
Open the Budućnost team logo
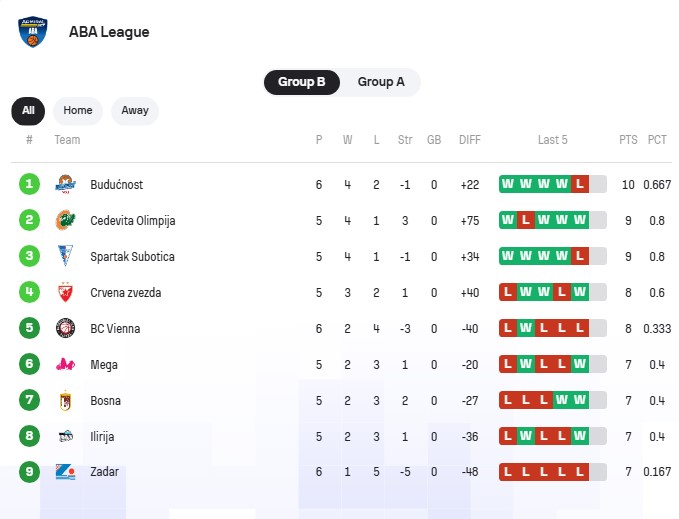pyautogui.click(x=66, y=184)
